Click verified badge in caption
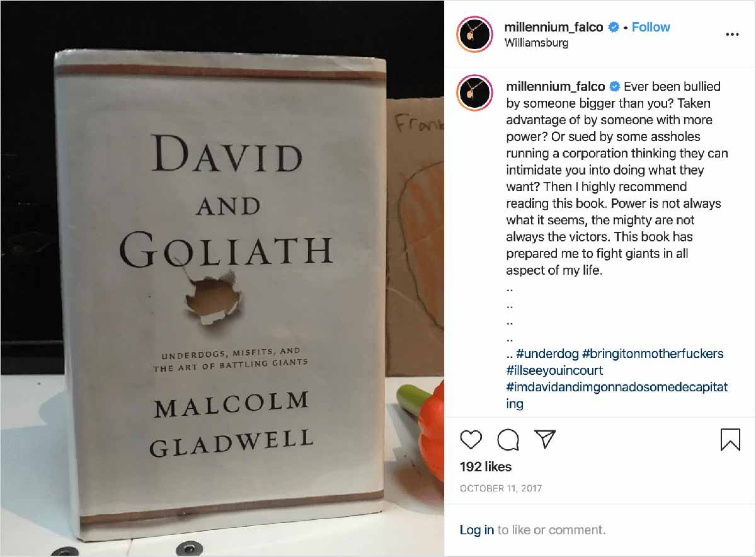Image resolution: width=756 pixels, height=557 pixels. coord(614,86)
